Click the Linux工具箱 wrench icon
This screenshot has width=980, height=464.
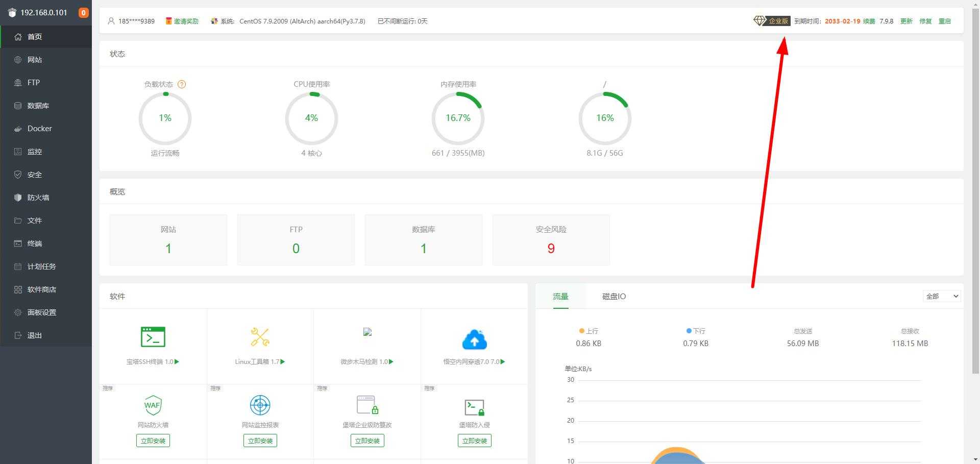(x=260, y=337)
